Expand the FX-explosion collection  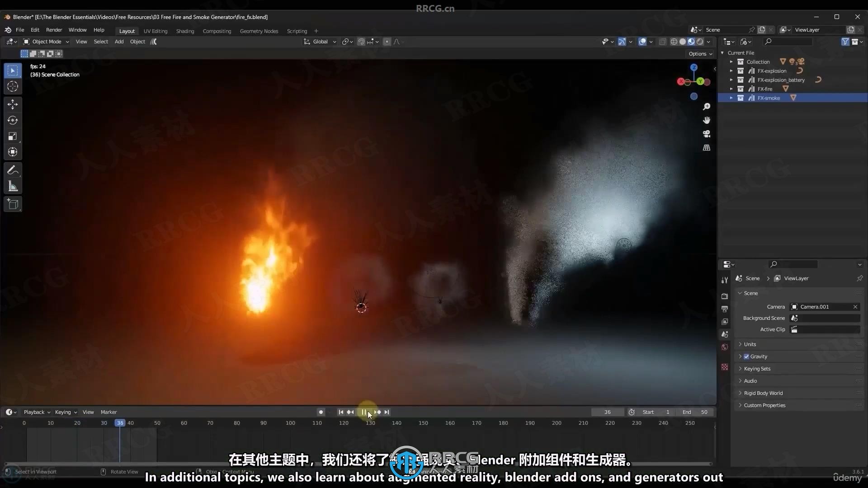(x=731, y=71)
